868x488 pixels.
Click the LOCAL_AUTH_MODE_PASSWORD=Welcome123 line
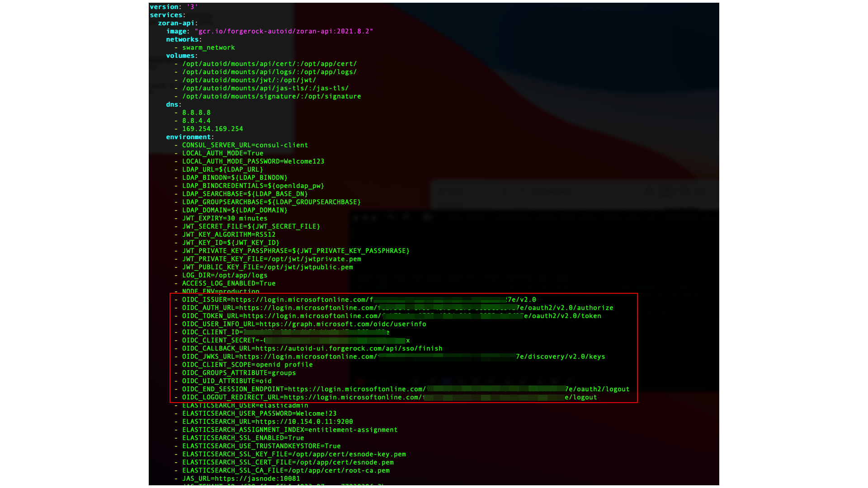tap(253, 161)
